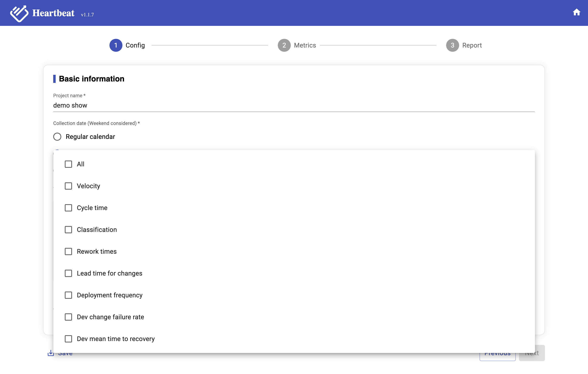Select Deployment frequency menu option
This screenshot has height=374, width=588.
(x=109, y=295)
